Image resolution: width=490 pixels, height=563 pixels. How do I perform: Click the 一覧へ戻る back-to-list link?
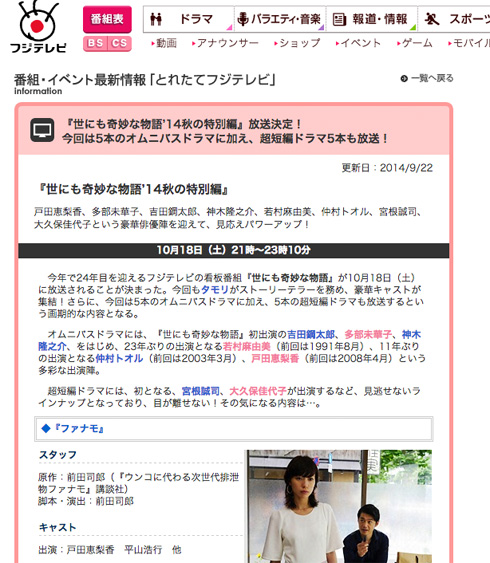click(x=432, y=78)
